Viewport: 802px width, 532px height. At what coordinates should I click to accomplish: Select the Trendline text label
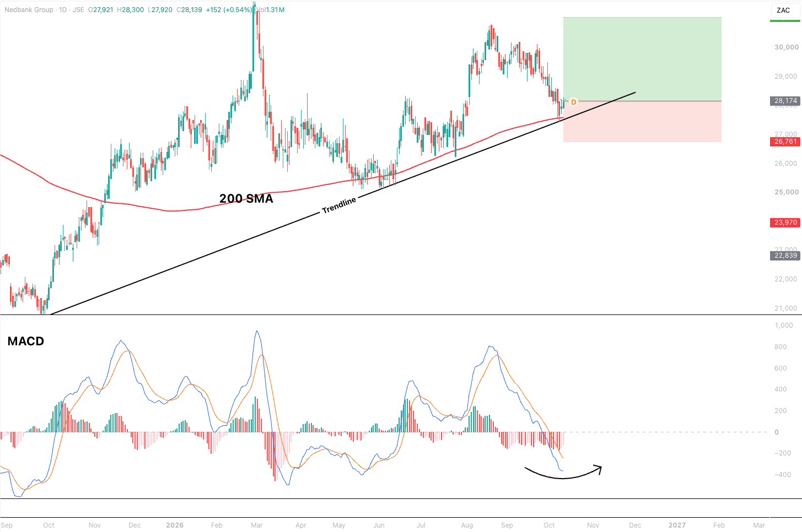click(339, 205)
